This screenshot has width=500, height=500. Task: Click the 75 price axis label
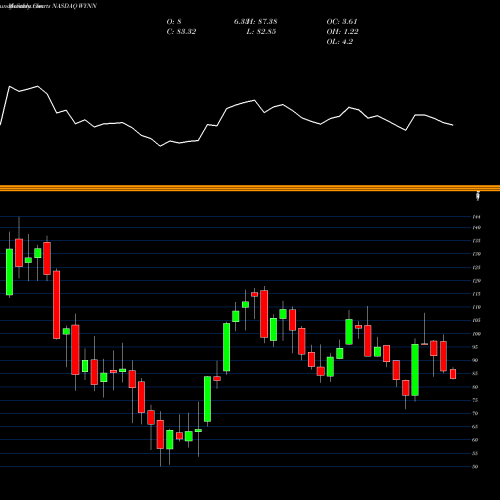pyautogui.click(x=476, y=400)
